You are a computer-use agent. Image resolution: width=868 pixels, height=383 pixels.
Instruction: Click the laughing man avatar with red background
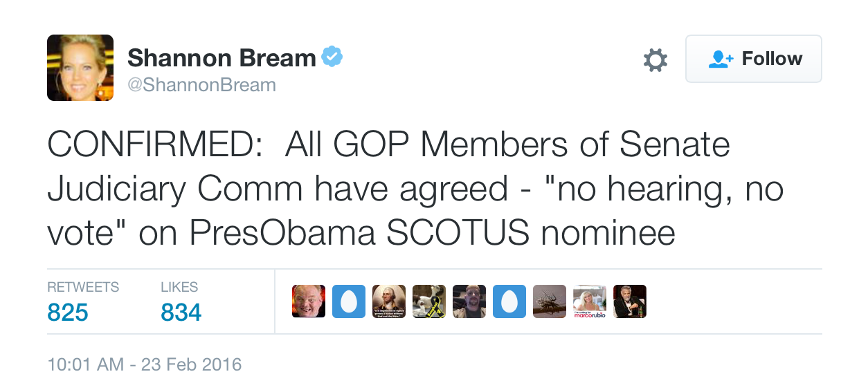click(309, 301)
